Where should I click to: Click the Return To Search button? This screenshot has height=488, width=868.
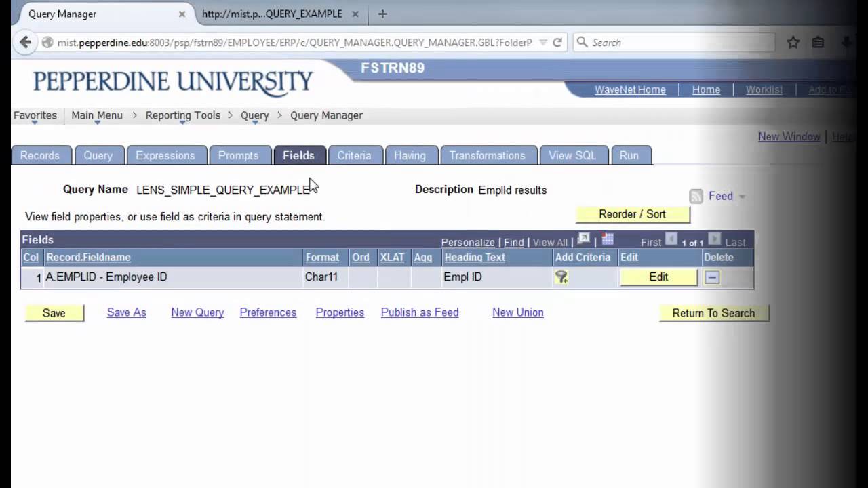(713, 313)
